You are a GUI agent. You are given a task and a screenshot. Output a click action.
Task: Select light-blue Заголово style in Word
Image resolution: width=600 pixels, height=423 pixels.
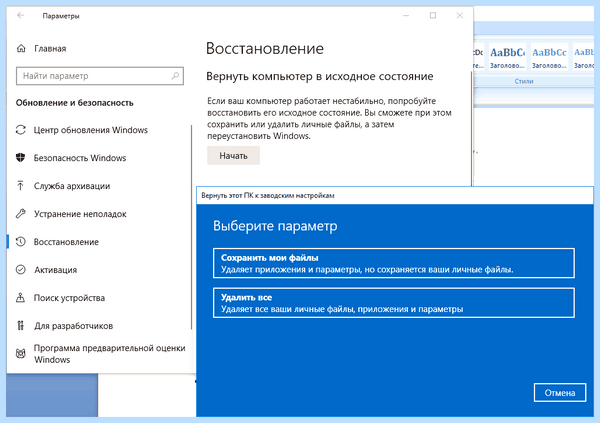(549, 57)
